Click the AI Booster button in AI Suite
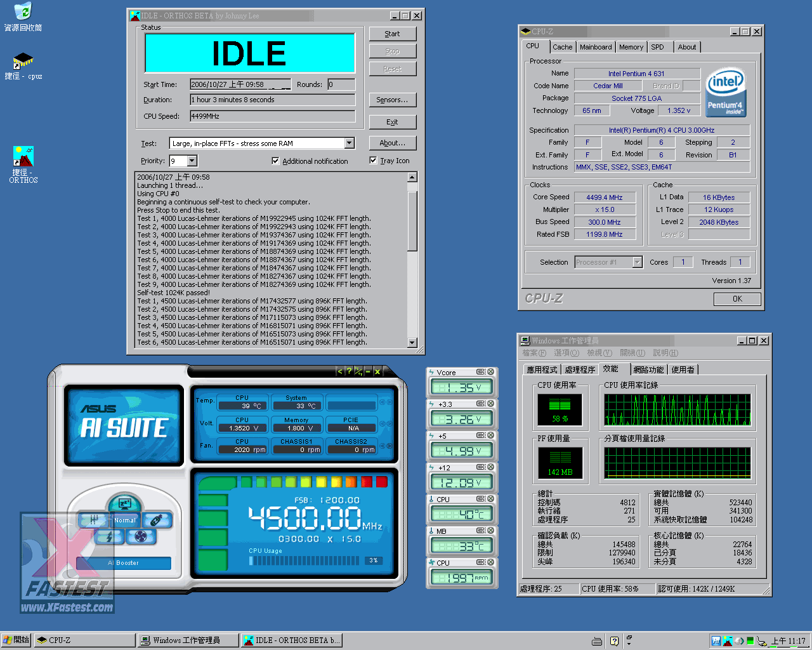812x650 pixels. [123, 563]
